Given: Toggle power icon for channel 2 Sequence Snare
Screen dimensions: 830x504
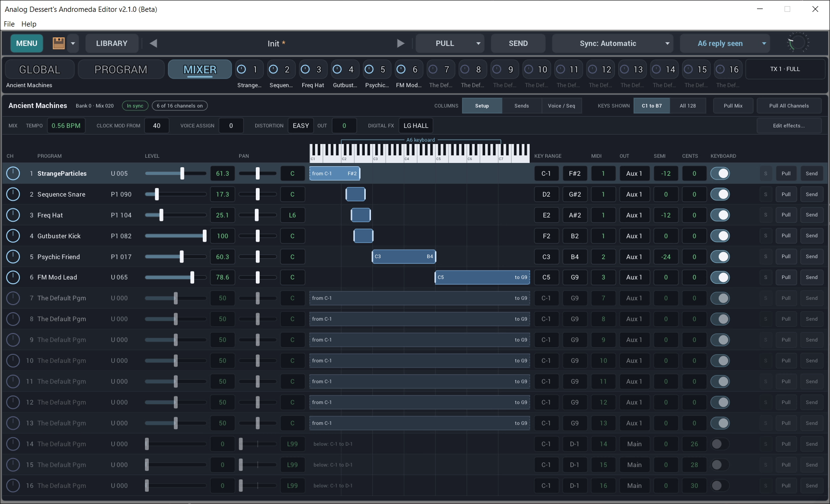Looking at the screenshot, I should [13, 194].
